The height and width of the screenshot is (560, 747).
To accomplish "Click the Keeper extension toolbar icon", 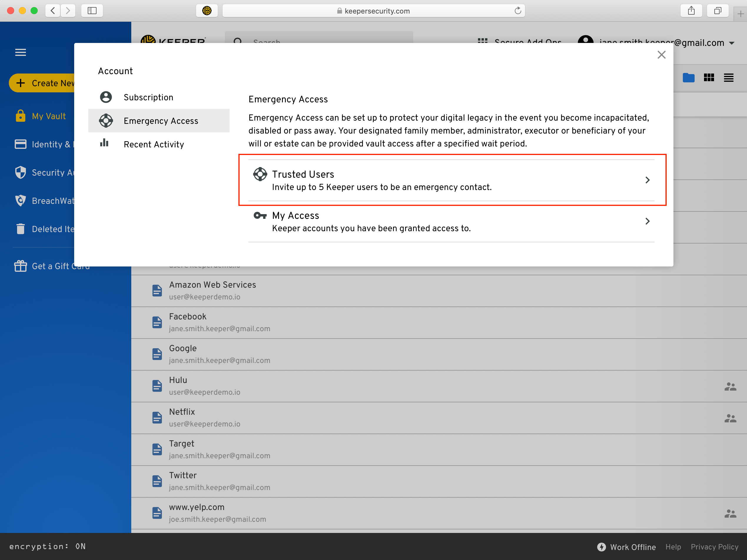I will (x=207, y=11).
